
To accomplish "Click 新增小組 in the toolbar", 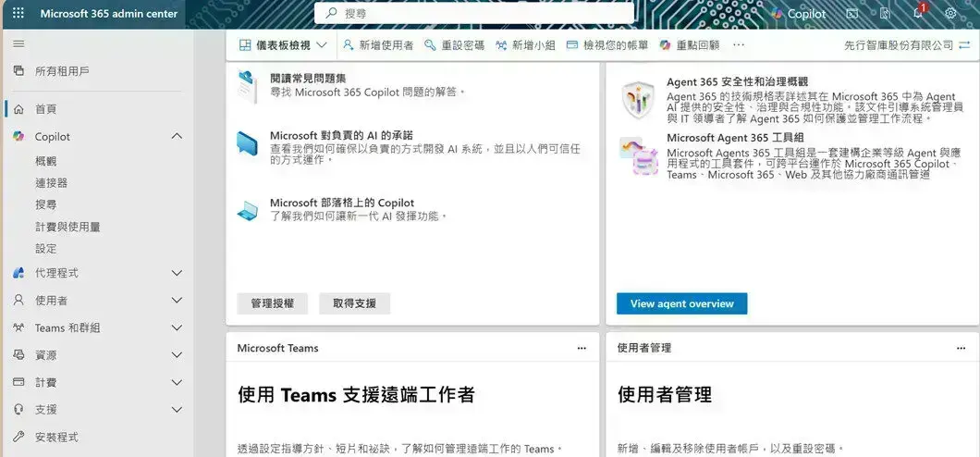I will click(526, 45).
